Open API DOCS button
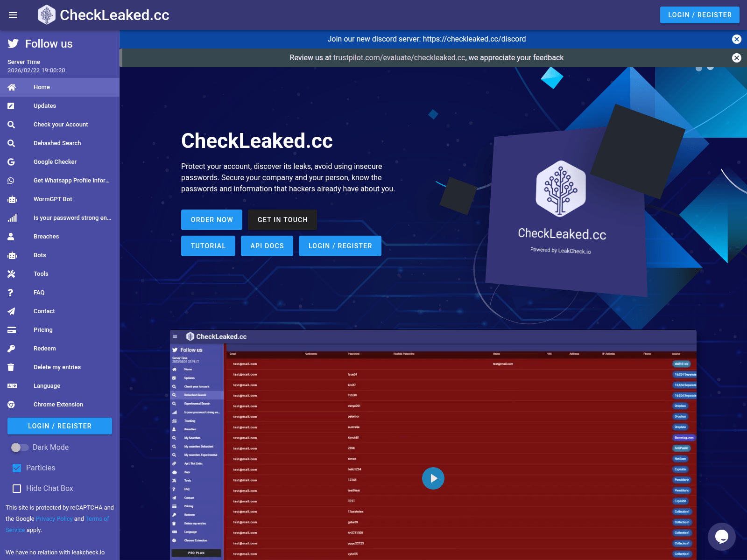The image size is (747, 560). (267, 246)
